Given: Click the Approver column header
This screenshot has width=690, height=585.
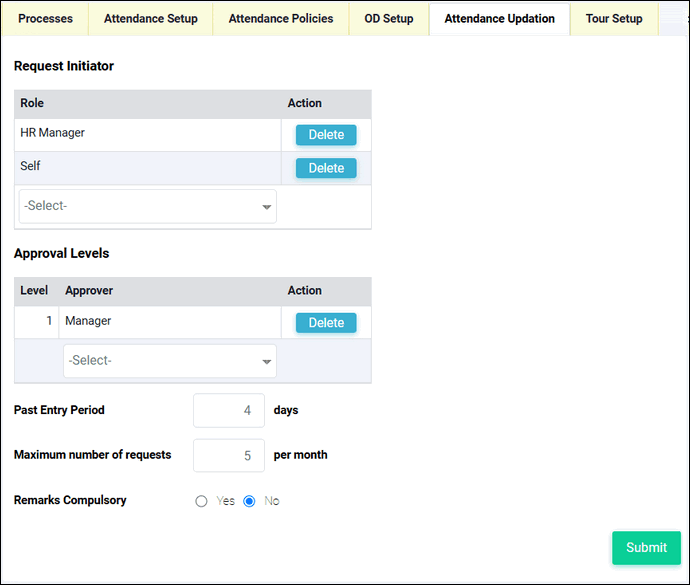Looking at the screenshot, I should point(89,291).
